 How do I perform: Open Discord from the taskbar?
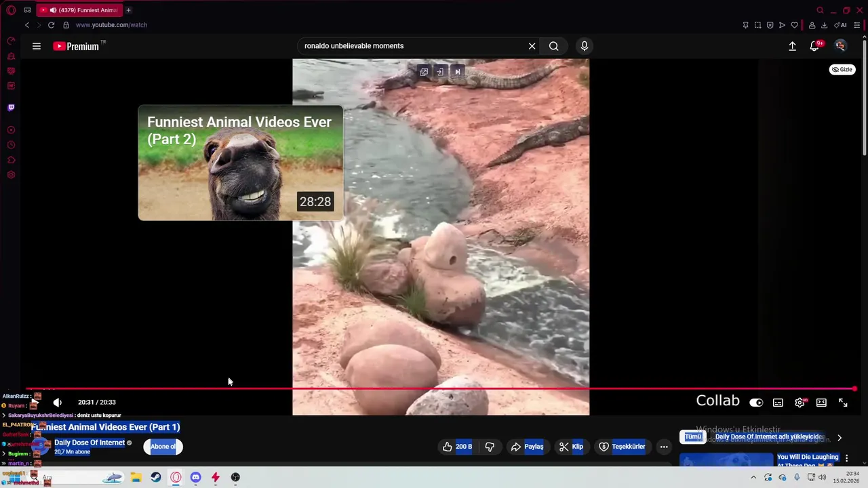pos(196,477)
